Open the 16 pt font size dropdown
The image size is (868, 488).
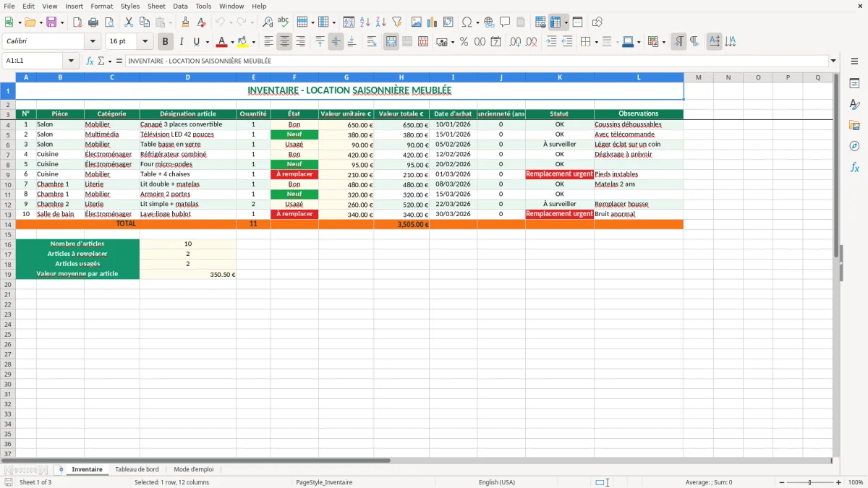point(145,42)
